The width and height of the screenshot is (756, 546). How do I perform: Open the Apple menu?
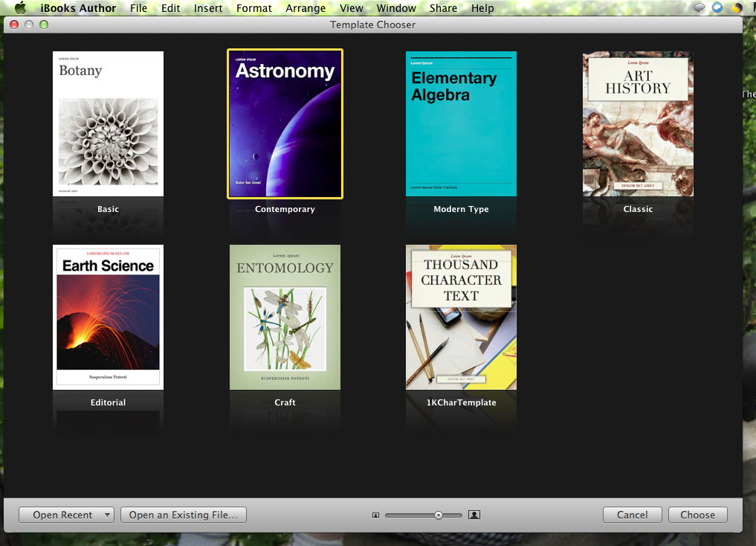coord(20,7)
